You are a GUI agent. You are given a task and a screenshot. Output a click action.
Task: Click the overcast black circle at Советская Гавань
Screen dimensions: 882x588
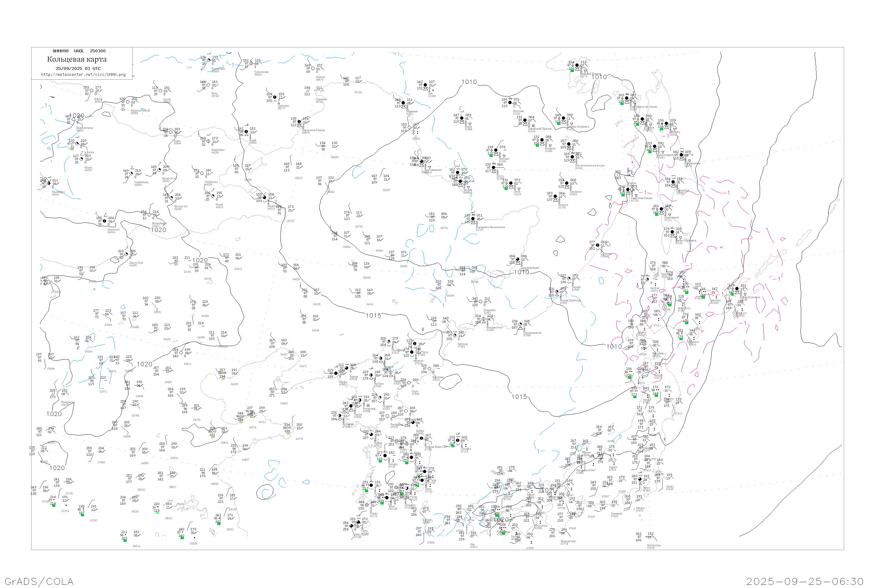[x=628, y=190]
